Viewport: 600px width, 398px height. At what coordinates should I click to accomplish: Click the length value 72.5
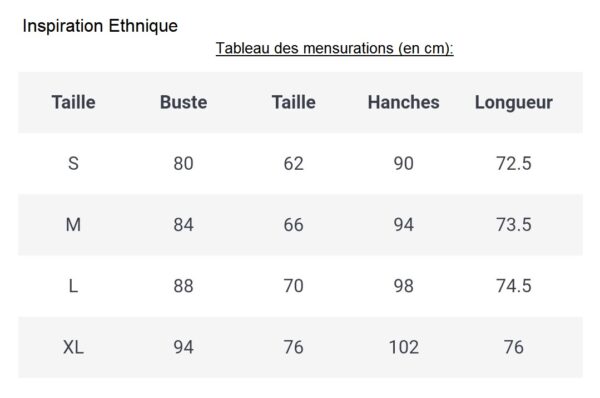coord(514,163)
